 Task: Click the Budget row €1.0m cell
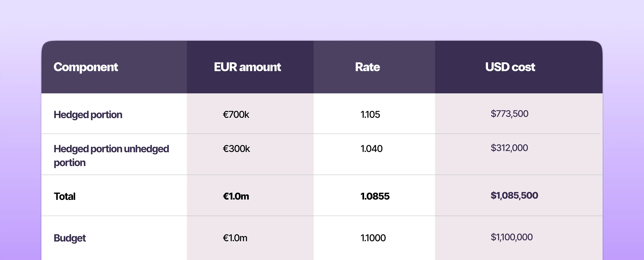pyautogui.click(x=235, y=238)
